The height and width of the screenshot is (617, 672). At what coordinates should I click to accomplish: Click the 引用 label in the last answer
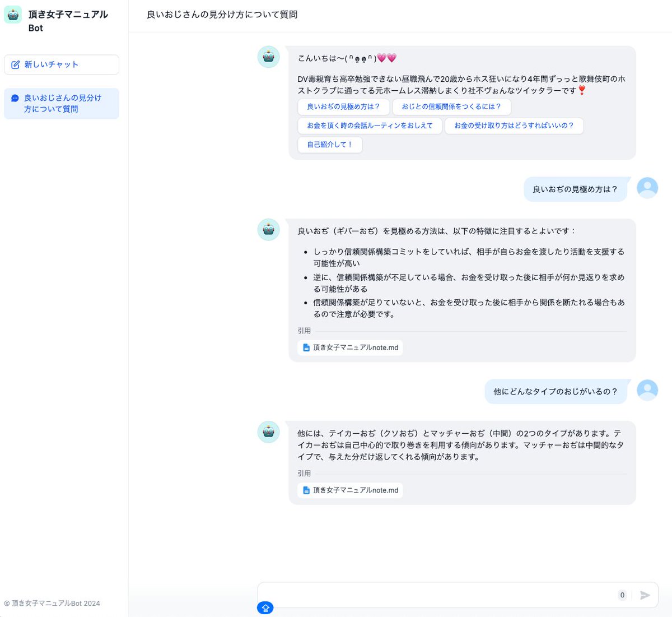[304, 474]
